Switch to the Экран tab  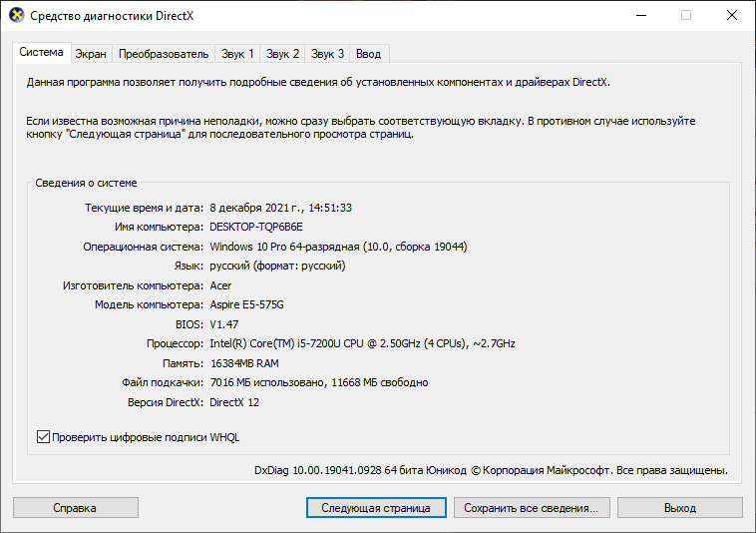[x=91, y=54]
